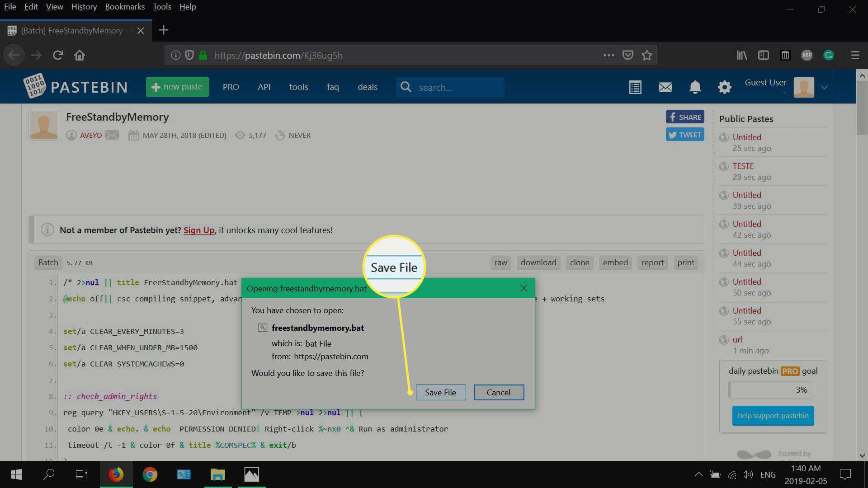Show site information icon in address bar
The height and width of the screenshot is (488, 868).
(x=175, y=55)
